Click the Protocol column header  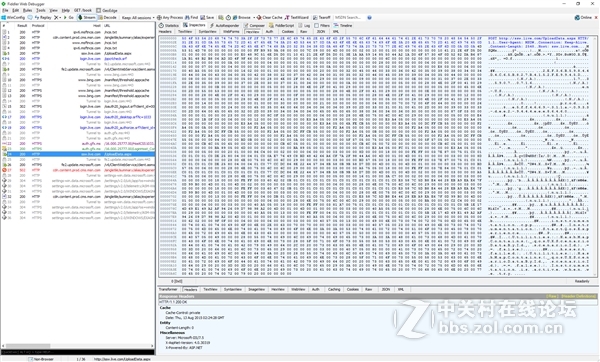38,26
